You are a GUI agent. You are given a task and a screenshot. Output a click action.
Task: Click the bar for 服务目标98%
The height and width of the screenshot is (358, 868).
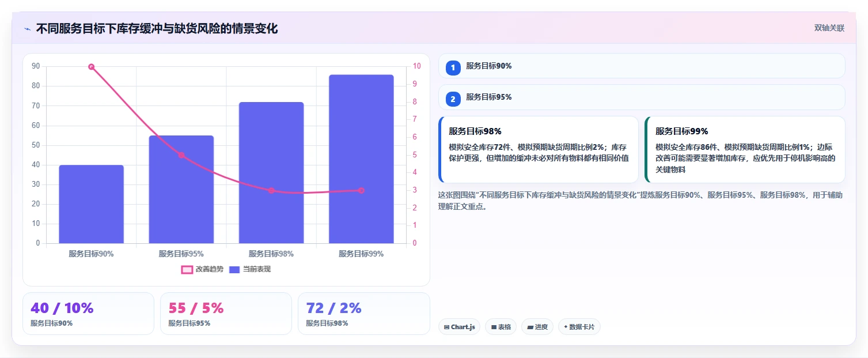pyautogui.click(x=271, y=172)
